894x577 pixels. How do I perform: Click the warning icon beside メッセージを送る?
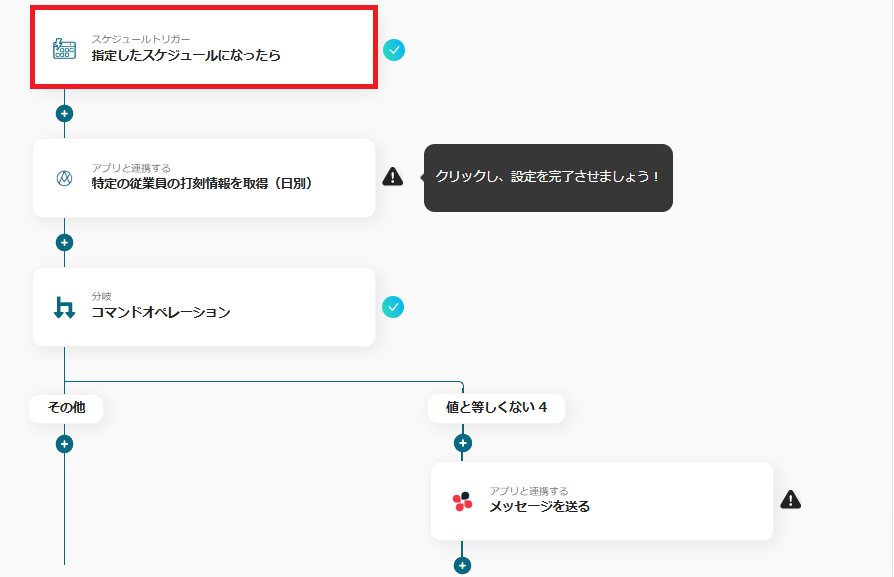(790, 500)
